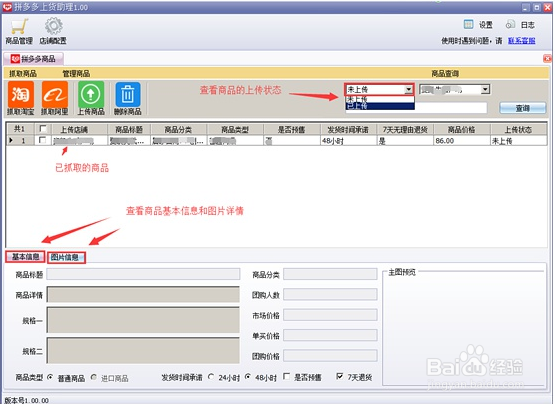Viewport: 556px width, 404px height.
Task: Click 上传状态 column header
Action: [519, 129]
